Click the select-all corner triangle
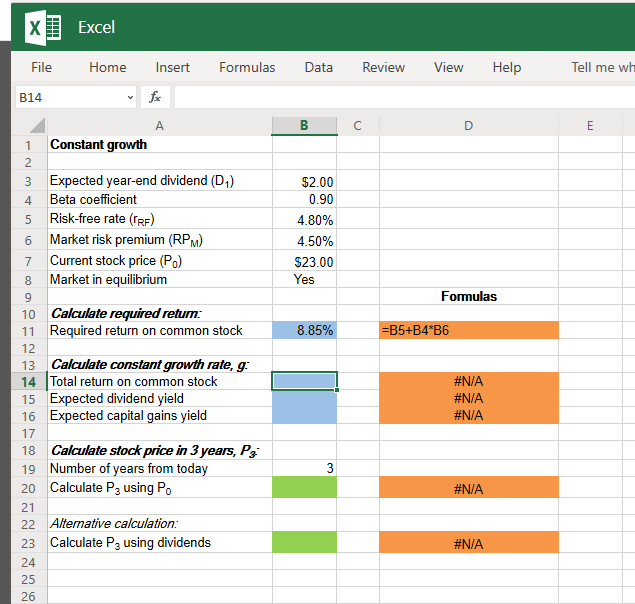 (38, 125)
